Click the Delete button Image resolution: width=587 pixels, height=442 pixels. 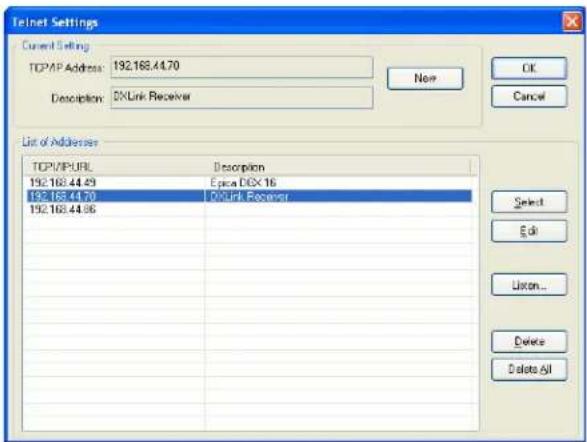click(529, 341)
